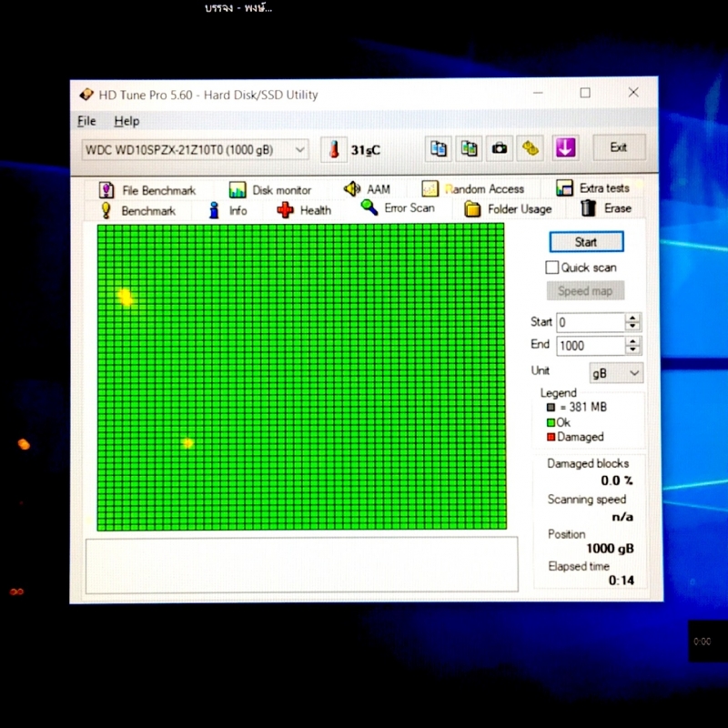Switch to the Benchmark tab
This screenshot has width=728, height=728.
pos(138,211)
